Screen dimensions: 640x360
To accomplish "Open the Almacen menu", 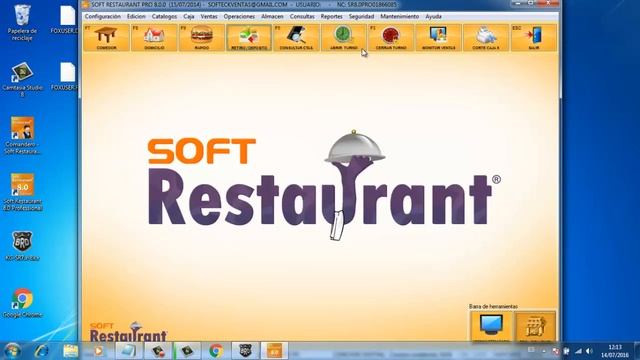I will [x=272, y=16].
